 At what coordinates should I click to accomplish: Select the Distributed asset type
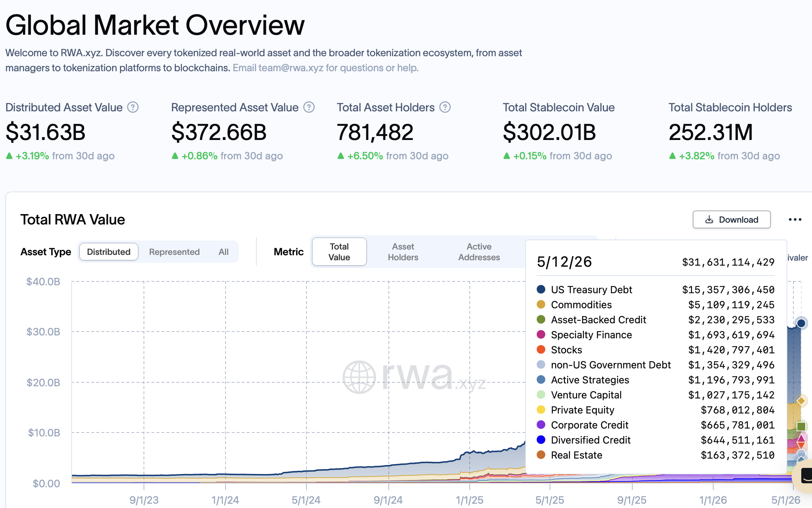click(x=108, y=252)
